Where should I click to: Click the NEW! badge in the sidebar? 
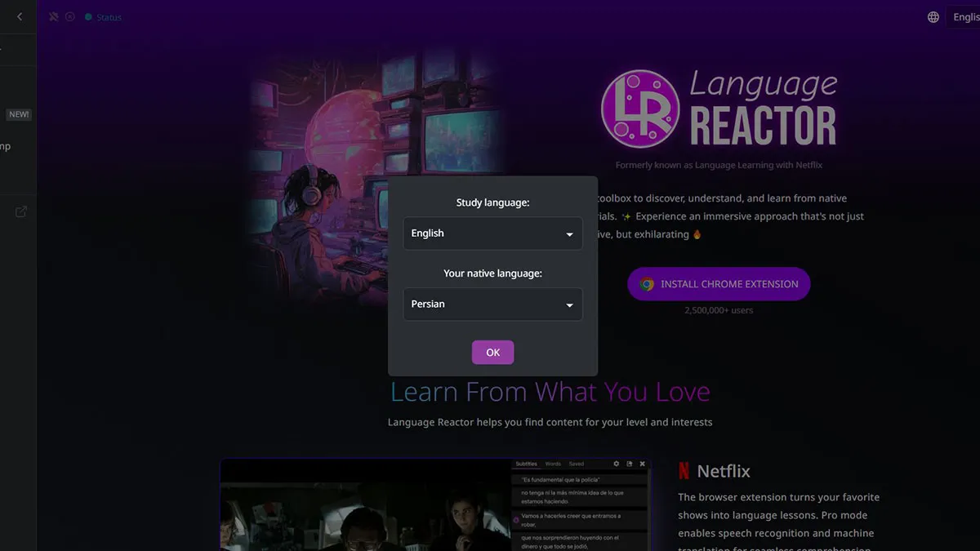(19, 114)
